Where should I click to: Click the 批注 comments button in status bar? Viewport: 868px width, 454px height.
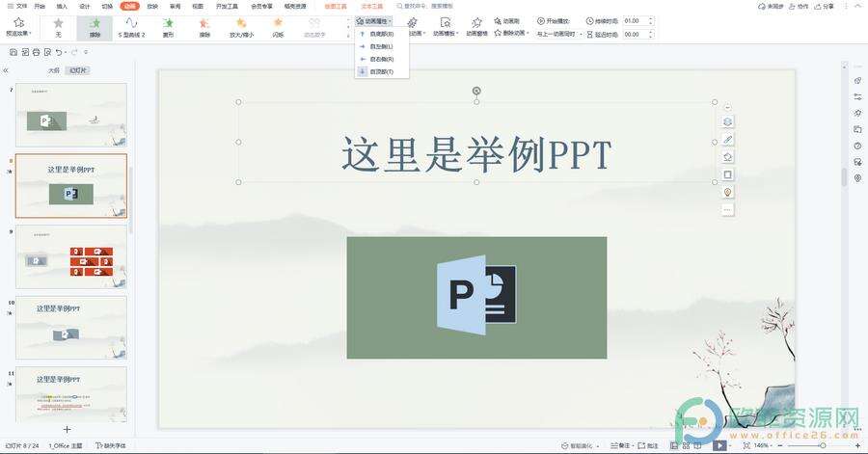649,445
